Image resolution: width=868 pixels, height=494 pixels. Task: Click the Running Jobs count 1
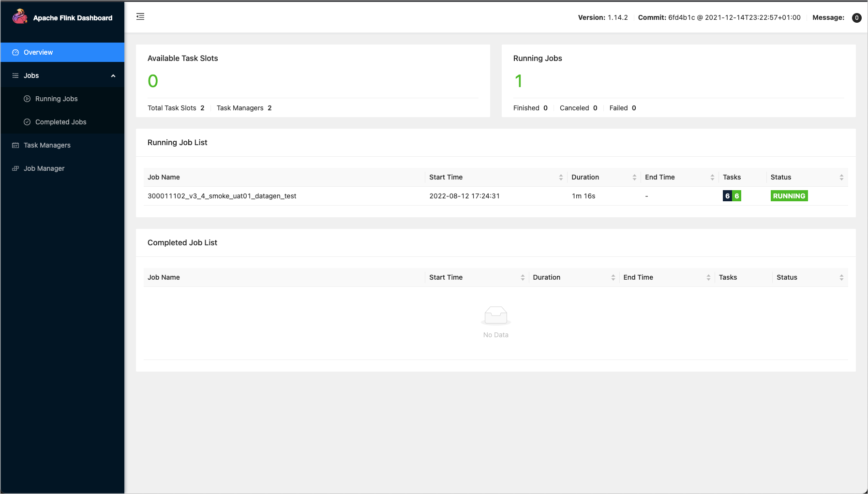click(518, 81)
